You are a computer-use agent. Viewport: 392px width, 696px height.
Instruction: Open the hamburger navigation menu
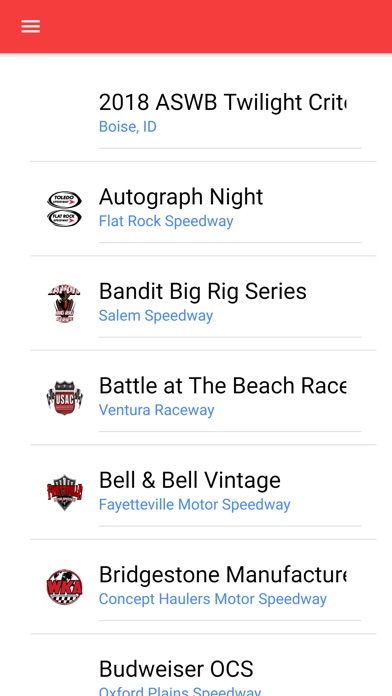[31, 27]
